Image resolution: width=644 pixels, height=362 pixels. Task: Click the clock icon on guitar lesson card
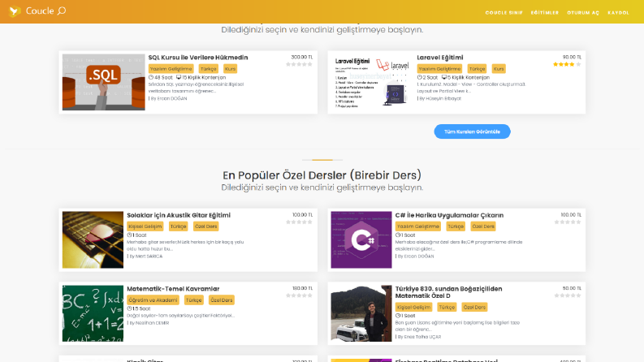(129, 235)
